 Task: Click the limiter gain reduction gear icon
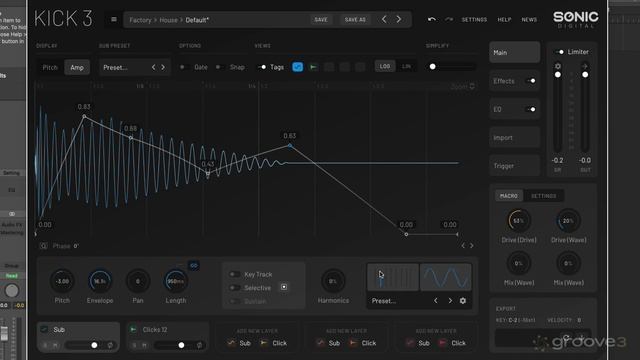point(558,66)
